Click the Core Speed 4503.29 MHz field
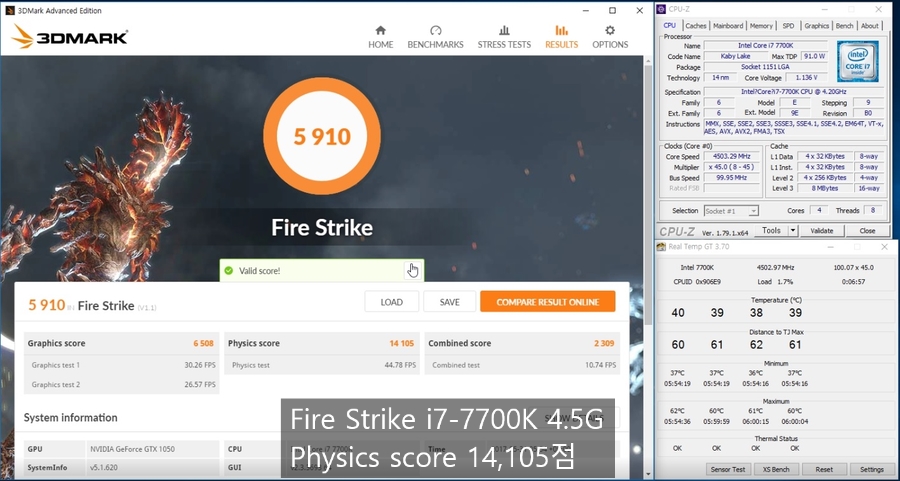The image size is (900, 481). [731, 157]
